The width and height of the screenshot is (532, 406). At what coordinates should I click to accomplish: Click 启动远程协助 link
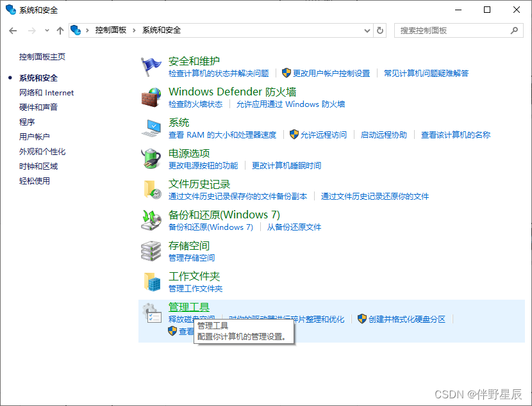[x=384, y=135]
